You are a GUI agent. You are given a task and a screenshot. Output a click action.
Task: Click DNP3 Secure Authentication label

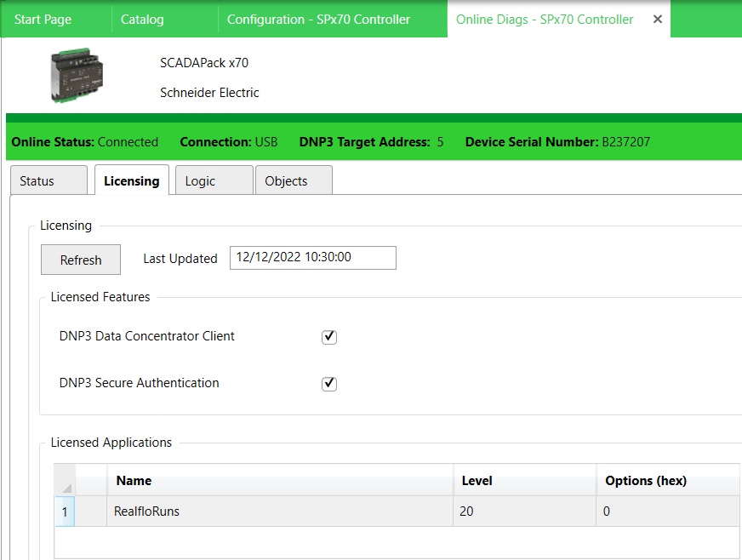pyautogui.click(x=140, y=382)
